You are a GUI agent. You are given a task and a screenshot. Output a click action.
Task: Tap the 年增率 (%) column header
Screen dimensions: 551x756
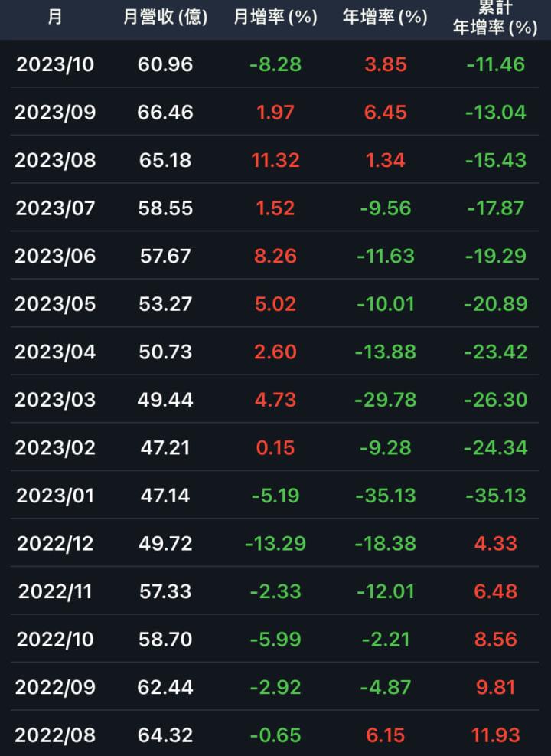click(x=385, y=17)
